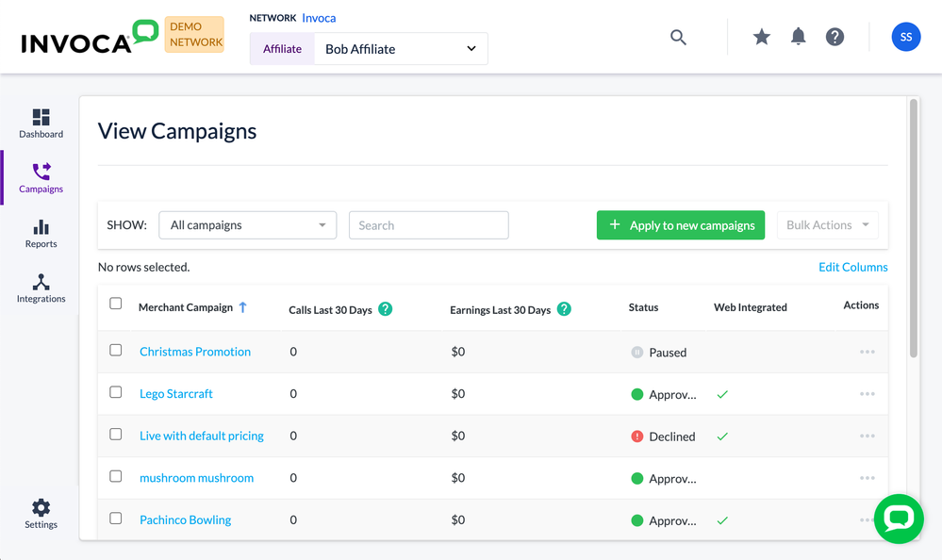This screenshot has height=560, width=942.
Task: Open actions menu for Christmas Promotion row
Action: tap(867, 352)
